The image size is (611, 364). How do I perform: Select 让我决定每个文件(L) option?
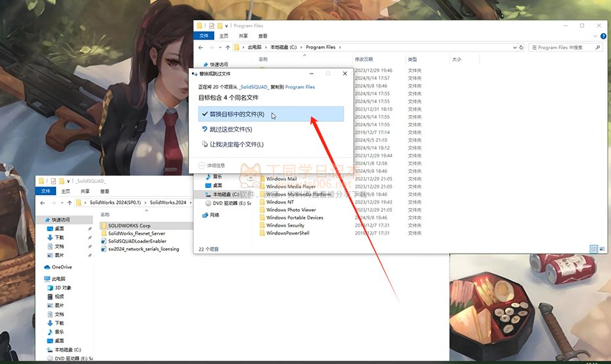click(236, 145)
